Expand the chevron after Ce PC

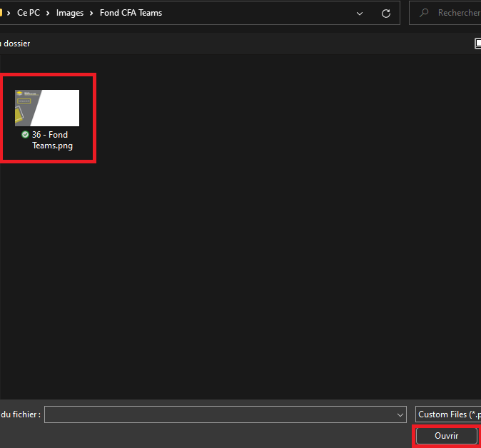pyautogui.click(x=48, y=13)
